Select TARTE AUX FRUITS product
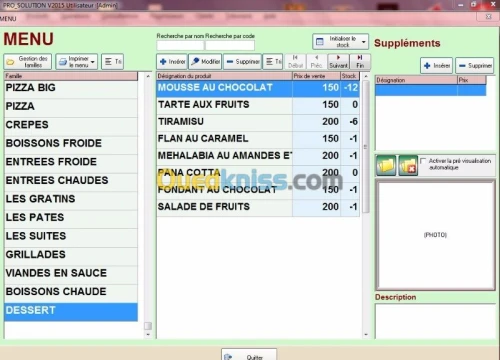Image resolution: width=500 pixels, height=360 pixels. click(258, 105)
